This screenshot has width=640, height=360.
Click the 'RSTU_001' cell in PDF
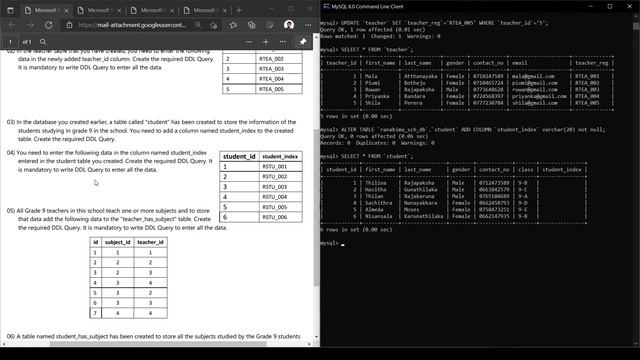[280, 167]
